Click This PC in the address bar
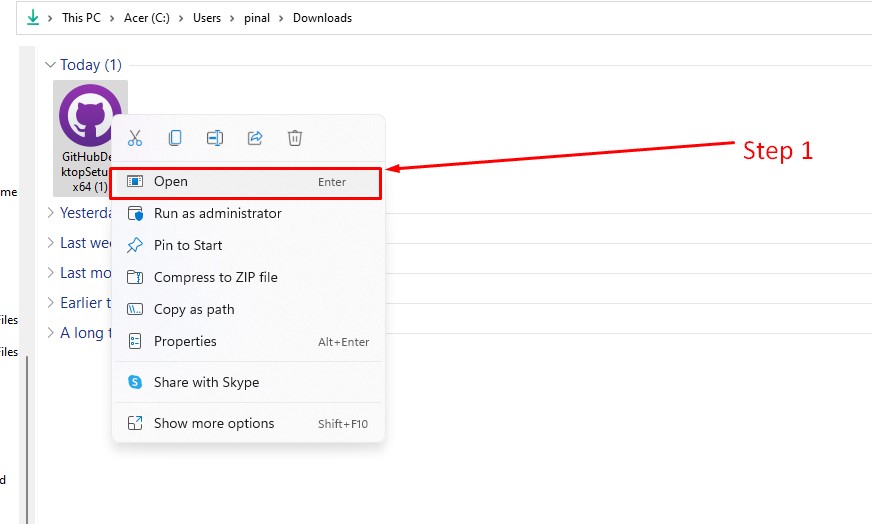This screenshot has width=872, height=524. (x=81, y=18)
